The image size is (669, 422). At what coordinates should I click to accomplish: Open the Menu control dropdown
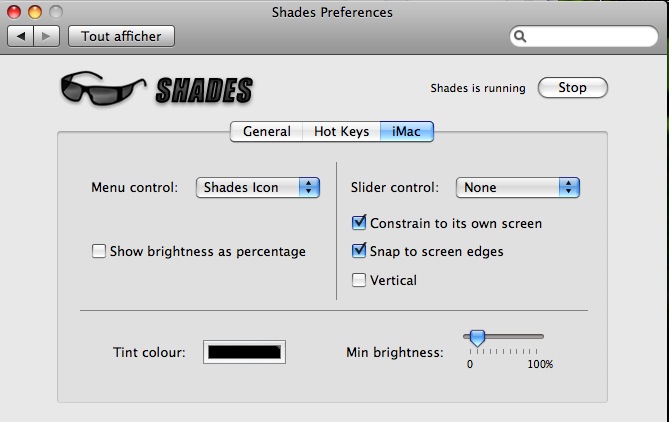tap(257, 187)
